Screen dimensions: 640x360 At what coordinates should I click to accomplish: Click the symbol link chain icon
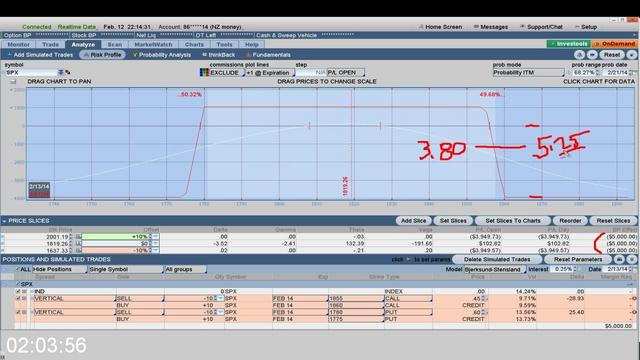click(x=68, y=72)
